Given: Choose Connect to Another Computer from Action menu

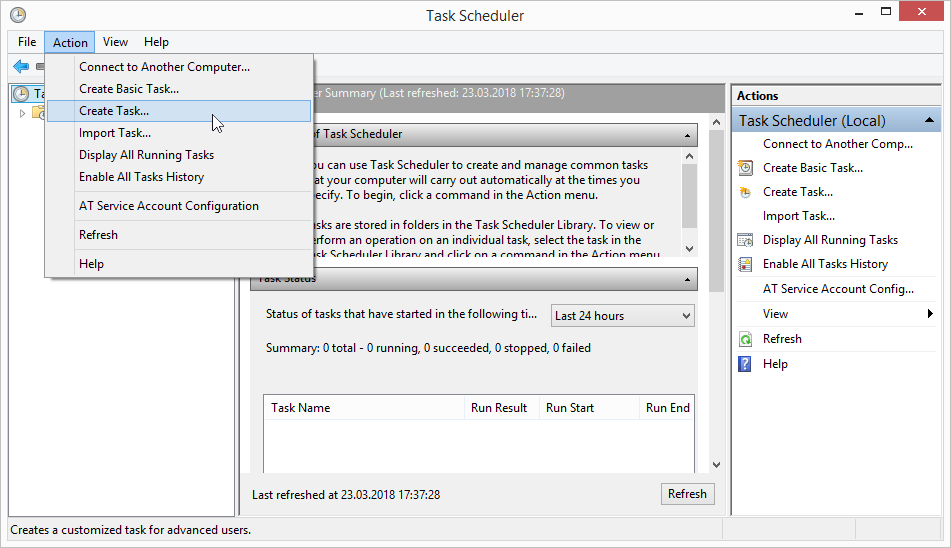Looking at the screenshot, I should [179, 67].
